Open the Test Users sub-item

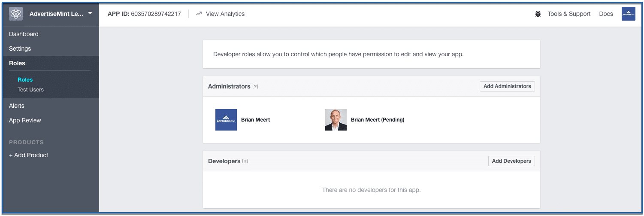(x=30, y=90)
